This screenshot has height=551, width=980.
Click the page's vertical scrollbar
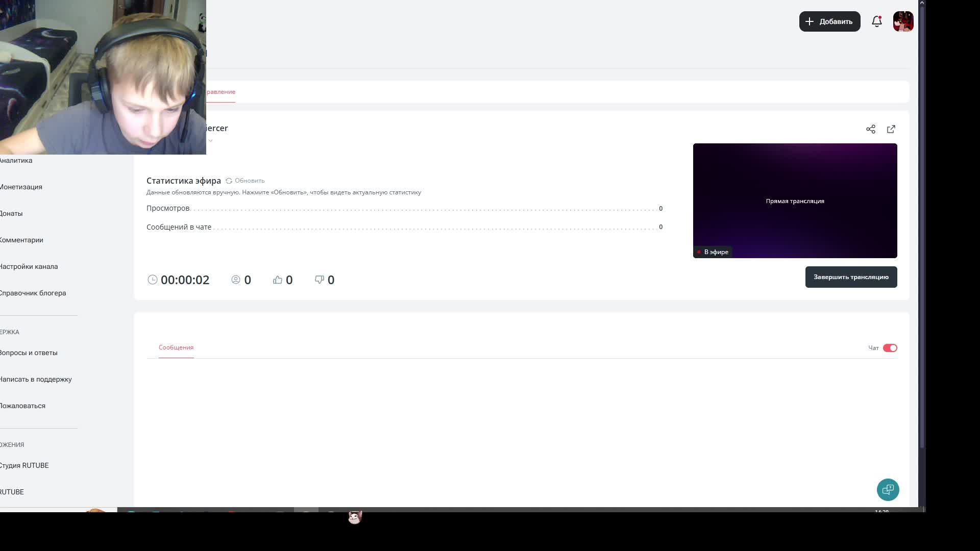click(x=922, y=224)
